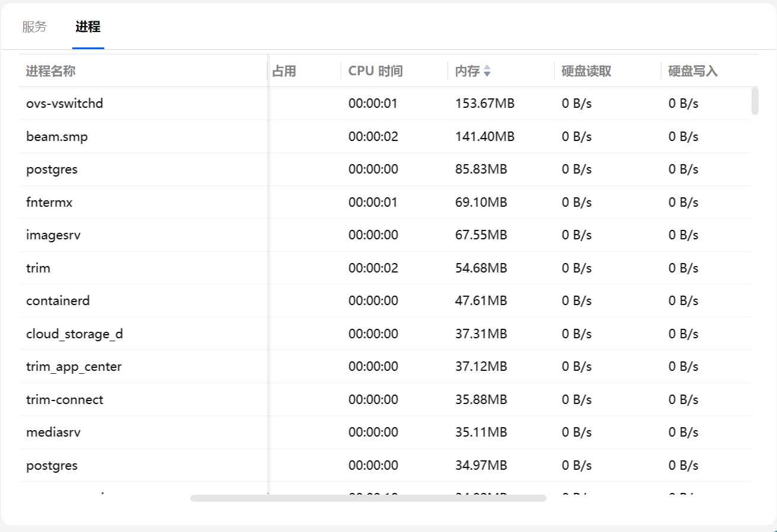This screenshot has height=532, width=777.
Task: Select the imagesrv process row
Action: click(x=53, y=235)
